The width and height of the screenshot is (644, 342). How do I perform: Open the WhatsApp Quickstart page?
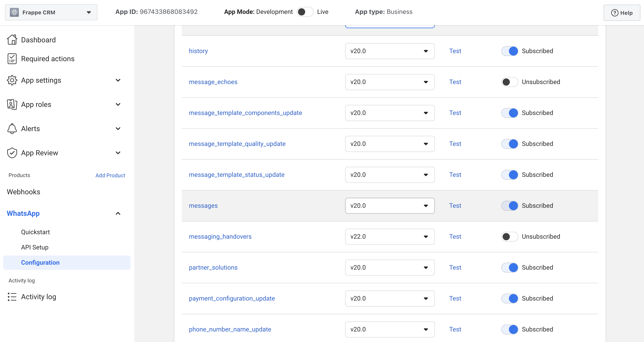pos(35,232)
